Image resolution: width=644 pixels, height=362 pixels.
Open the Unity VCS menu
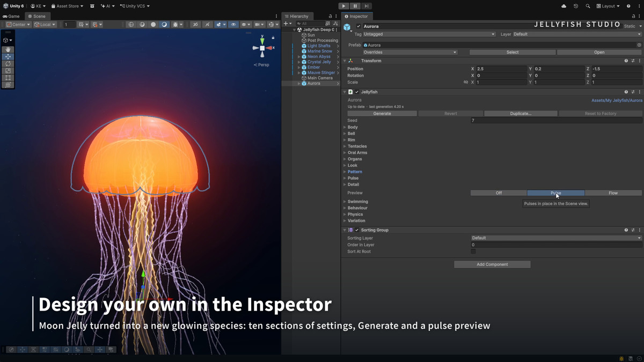(x=134, y=6)
